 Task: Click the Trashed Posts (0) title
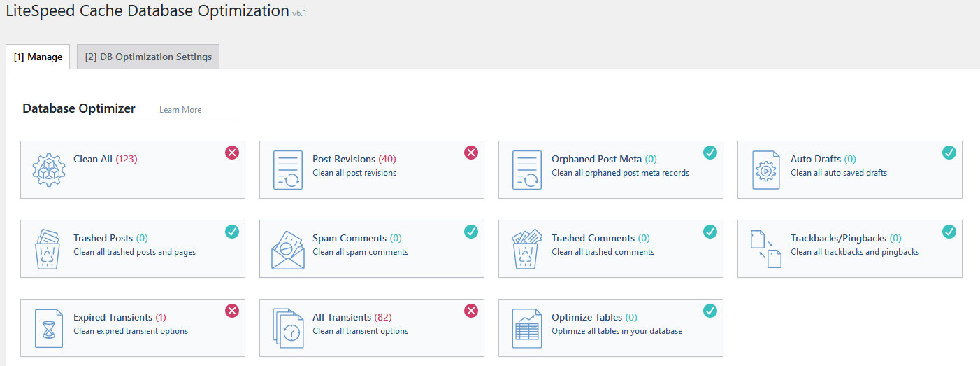click(x=110, y=238)
